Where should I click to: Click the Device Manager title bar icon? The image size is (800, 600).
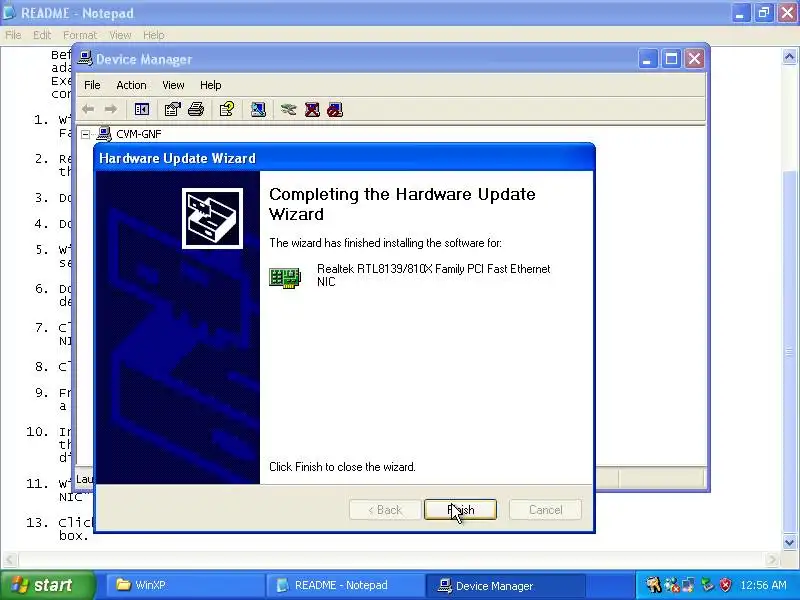85,59
